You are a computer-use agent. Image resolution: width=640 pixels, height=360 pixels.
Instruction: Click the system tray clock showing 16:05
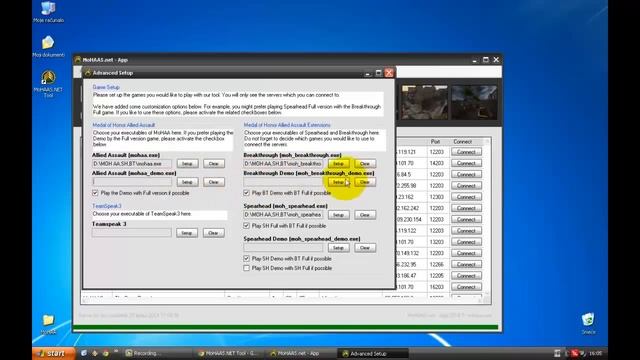point(596,353)
